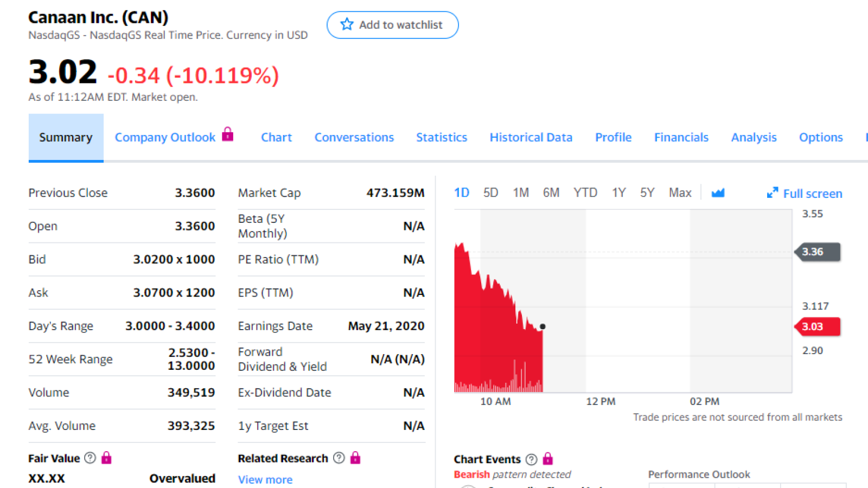Click the PE Ratio (TTM) label

point(278,260)
